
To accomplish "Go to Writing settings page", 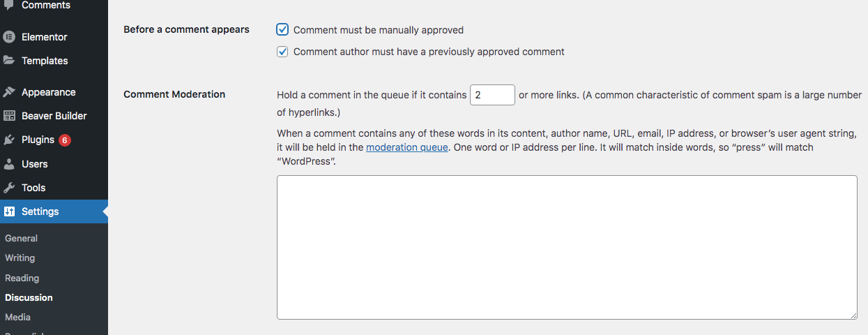I will coord(20,258).
